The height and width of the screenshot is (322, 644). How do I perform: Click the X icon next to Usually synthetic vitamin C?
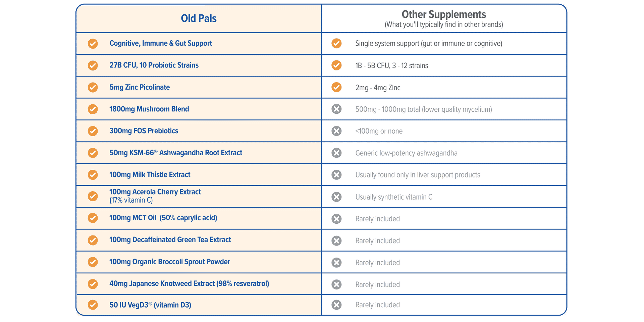[336, 197]
